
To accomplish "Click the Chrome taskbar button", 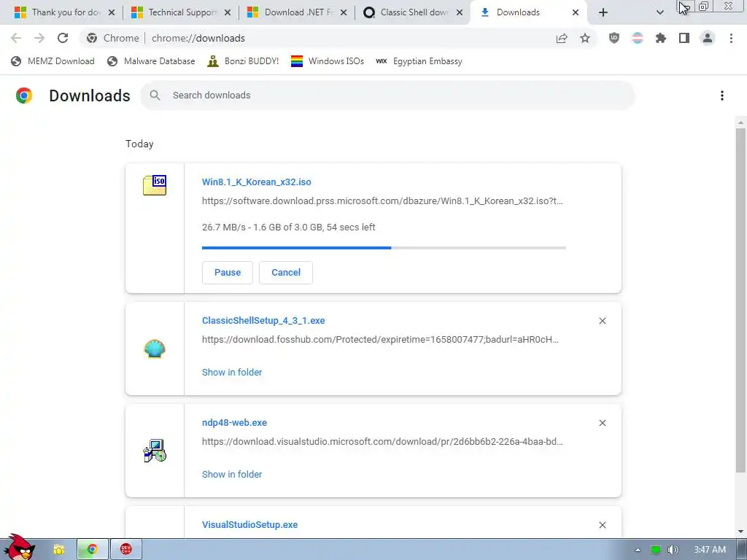I will point(93,549).
